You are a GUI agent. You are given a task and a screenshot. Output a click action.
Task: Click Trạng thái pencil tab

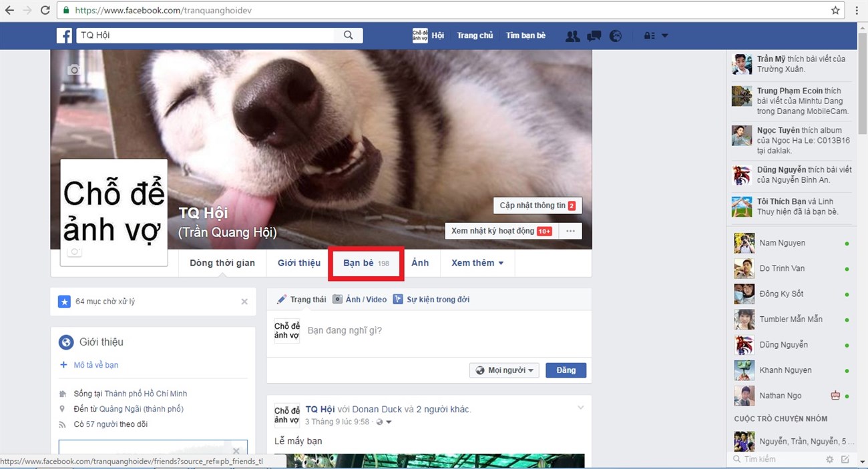click(x=301, y=300)
